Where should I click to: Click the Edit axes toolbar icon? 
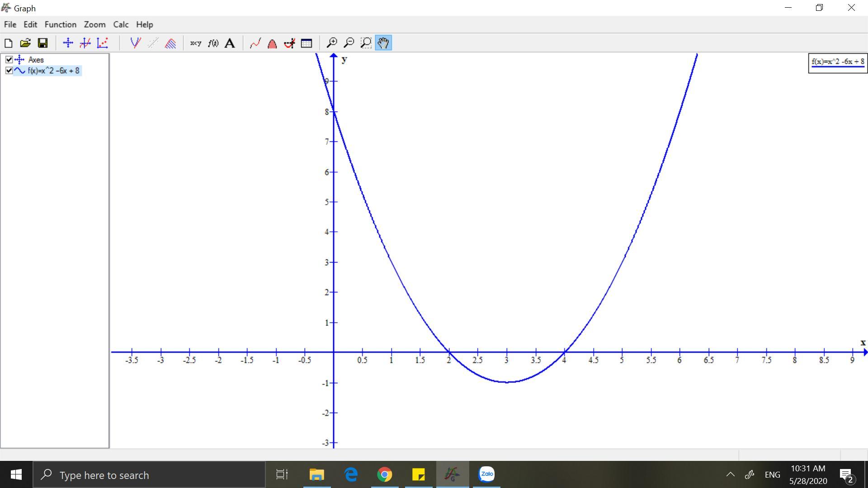coord(68,43)
